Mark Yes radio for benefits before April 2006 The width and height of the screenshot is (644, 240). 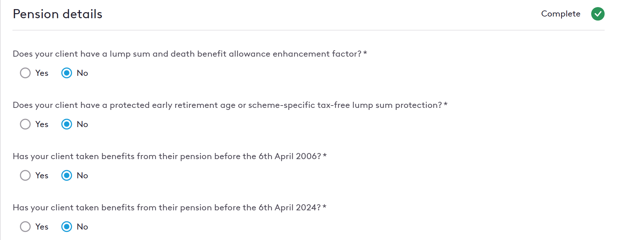coord(25,175)
